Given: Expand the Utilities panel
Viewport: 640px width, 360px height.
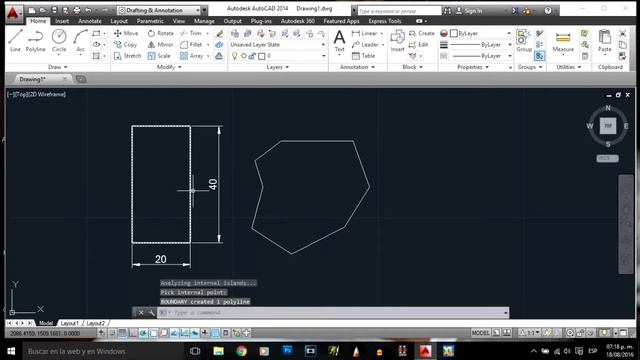Looking at the screenshot, I should click(x=569, y=67).
